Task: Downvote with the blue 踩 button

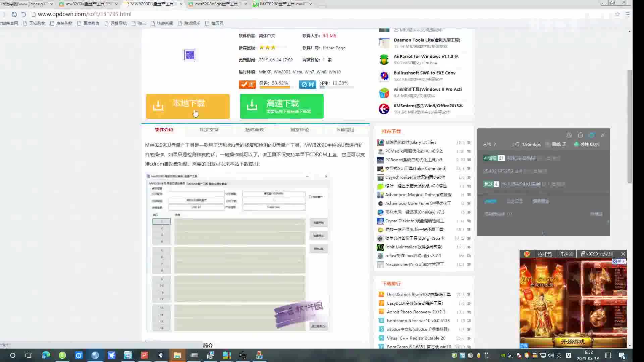Action: [x=308, y=85]
